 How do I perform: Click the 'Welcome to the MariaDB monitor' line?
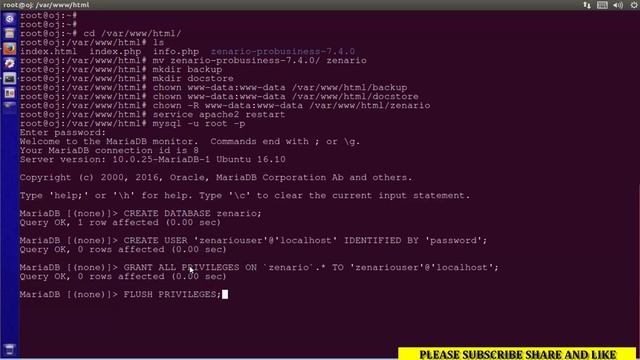click(190, 141)
